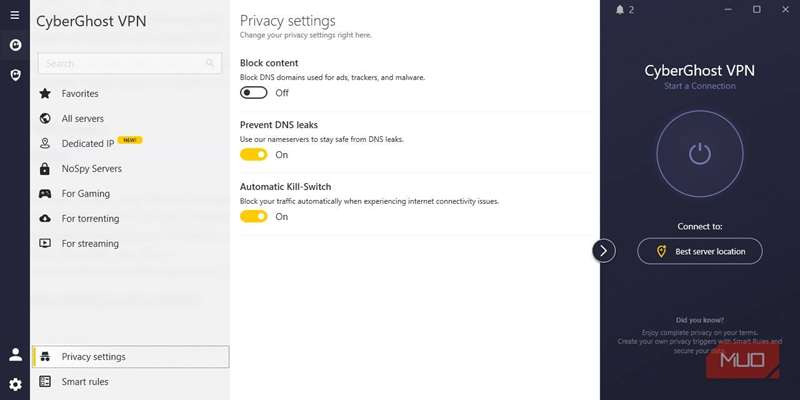Turn off the Automatic Kill-Switch toggle
This screenshot has height=400, width=800.
tap(254, 216)
